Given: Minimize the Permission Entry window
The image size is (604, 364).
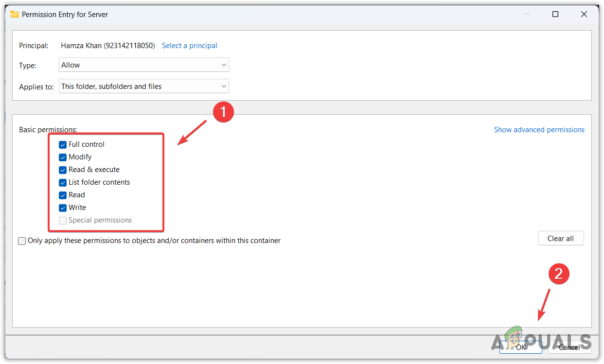Looking at the screenshot, I should pos(527,14).
